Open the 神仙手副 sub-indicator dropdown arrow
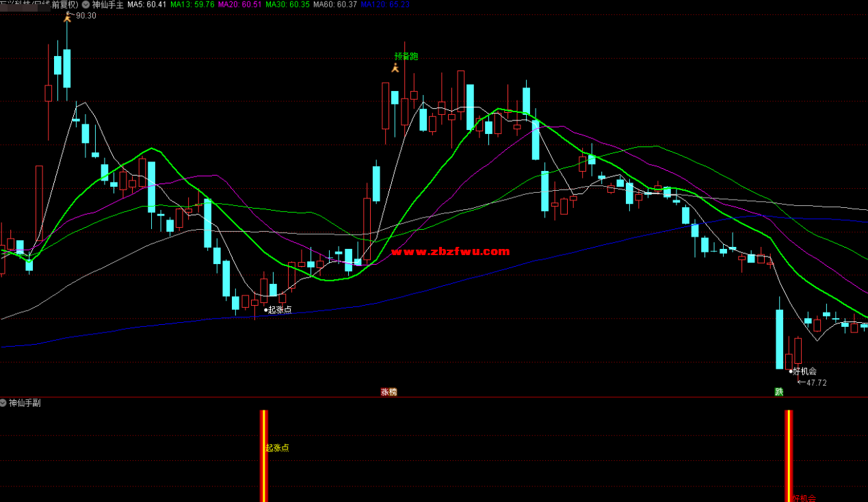Viewport: 868px width, 502px height. 4,403
